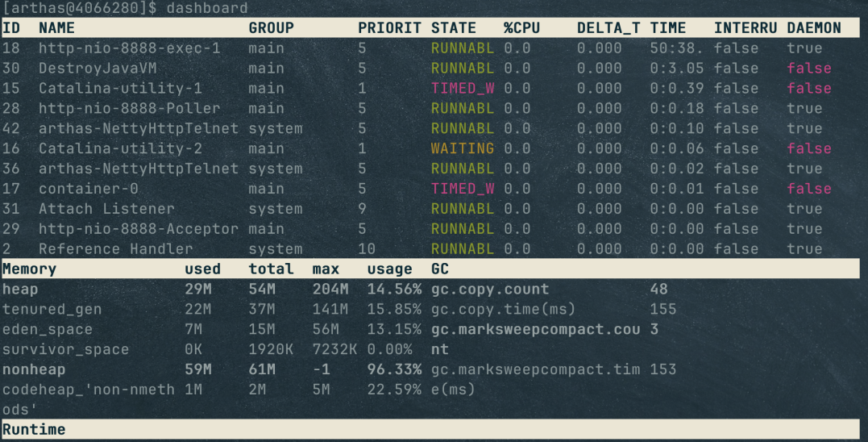
Task: Click thread name DestroyJavaVM
Action: pyautogui.click(x=98, y=68)
